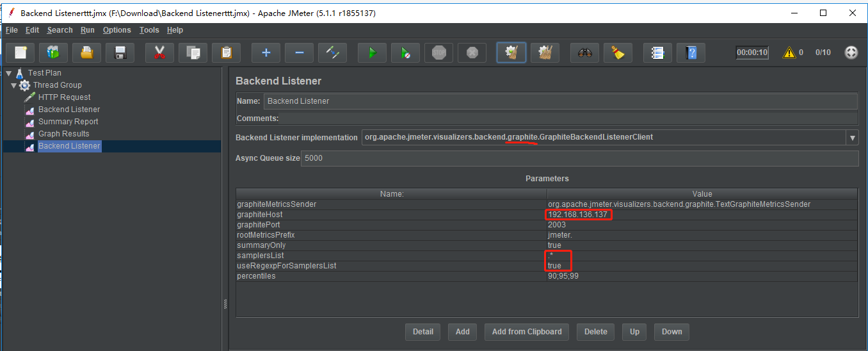Open the Tools menu
The image size is (868, 351).
point(149,30)
